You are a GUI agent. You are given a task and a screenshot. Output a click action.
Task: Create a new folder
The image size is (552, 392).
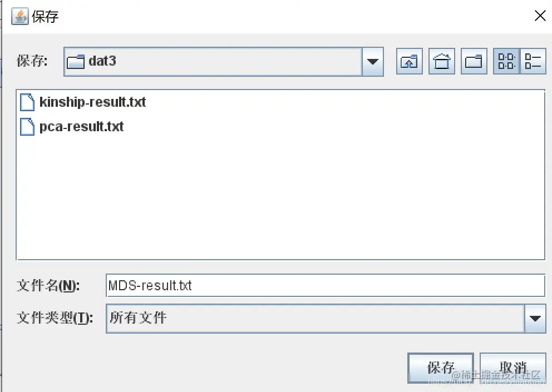474,61
